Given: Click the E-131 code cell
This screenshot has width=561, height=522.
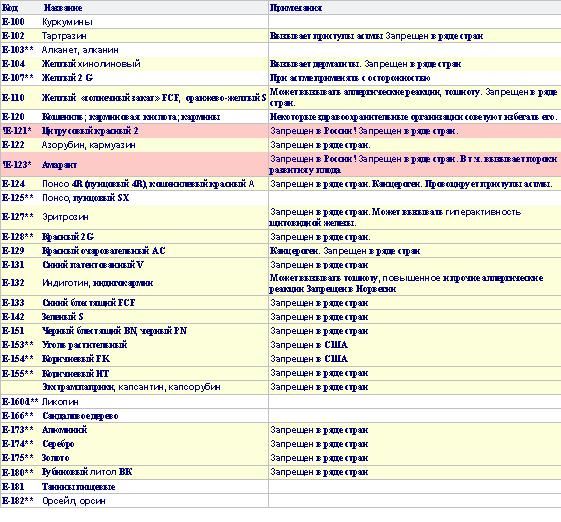Looking at the screenshot, I should click(13, 265).
